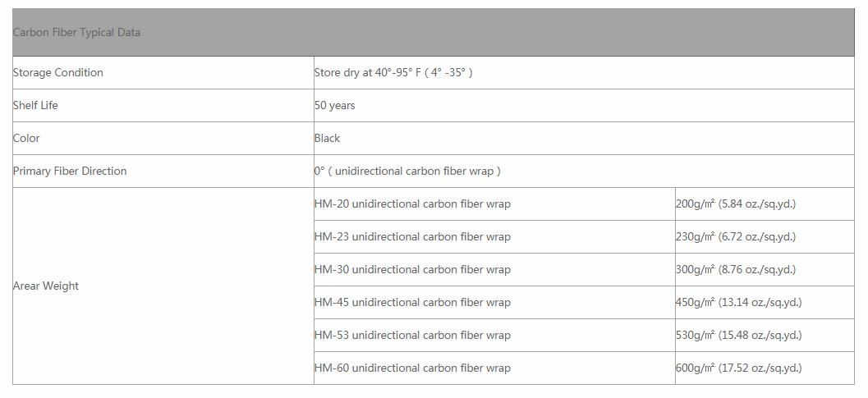Click the 50 years value cell
The width and height of the screenshot is (868, 398).
[x=335, y=106]
